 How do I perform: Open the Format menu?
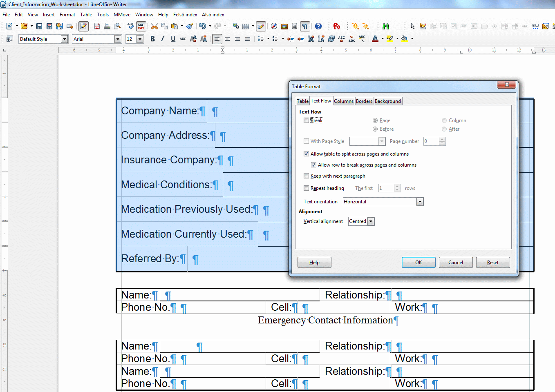67,15
